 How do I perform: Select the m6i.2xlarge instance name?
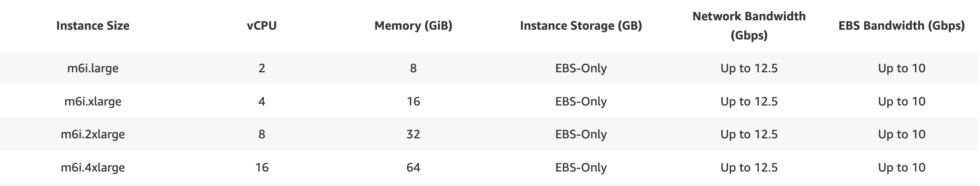93,134
